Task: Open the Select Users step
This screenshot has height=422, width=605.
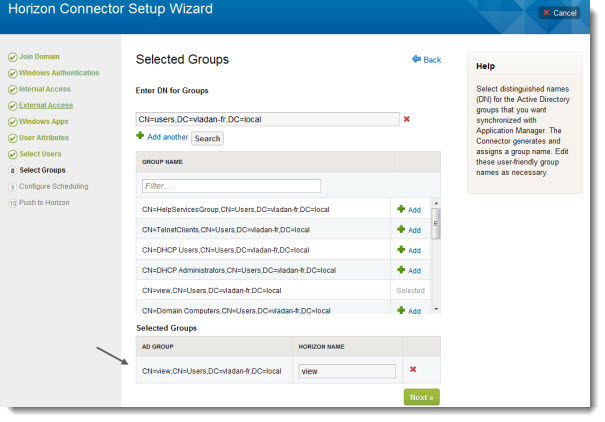Action: pyautogui.click(x=40, y=154)
